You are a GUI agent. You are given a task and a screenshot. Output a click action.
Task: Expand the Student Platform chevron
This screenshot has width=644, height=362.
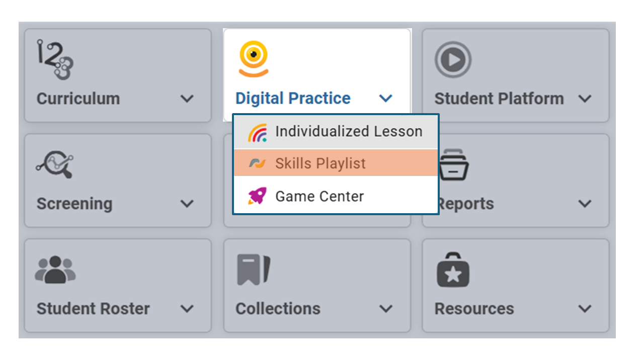(x=585, y=99)
